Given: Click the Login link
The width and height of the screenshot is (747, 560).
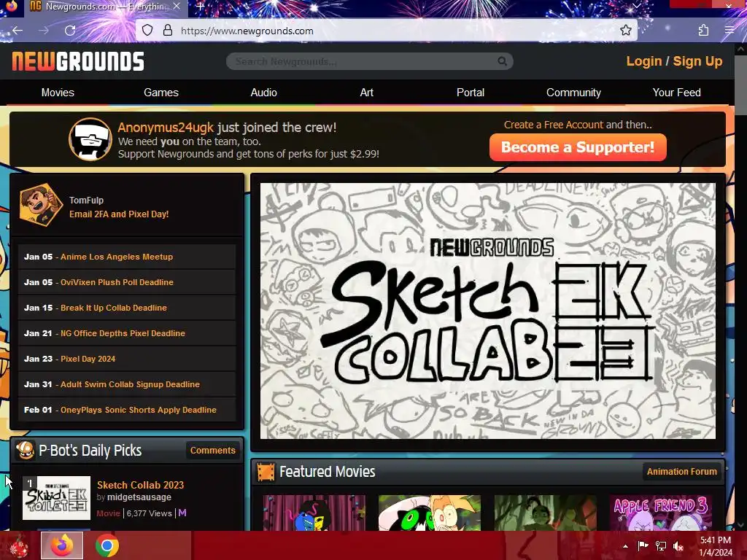Looking at the screenshot, I should click(x=644, y=61).
